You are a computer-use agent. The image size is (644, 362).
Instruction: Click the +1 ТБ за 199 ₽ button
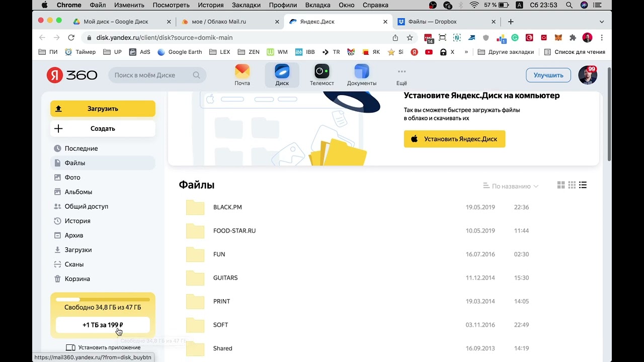[x=103, y=325]
